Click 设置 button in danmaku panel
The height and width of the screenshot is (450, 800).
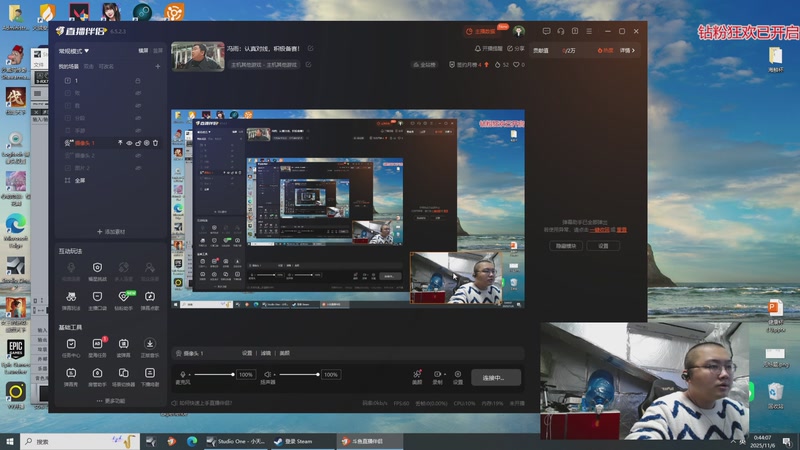coord(603,246)
